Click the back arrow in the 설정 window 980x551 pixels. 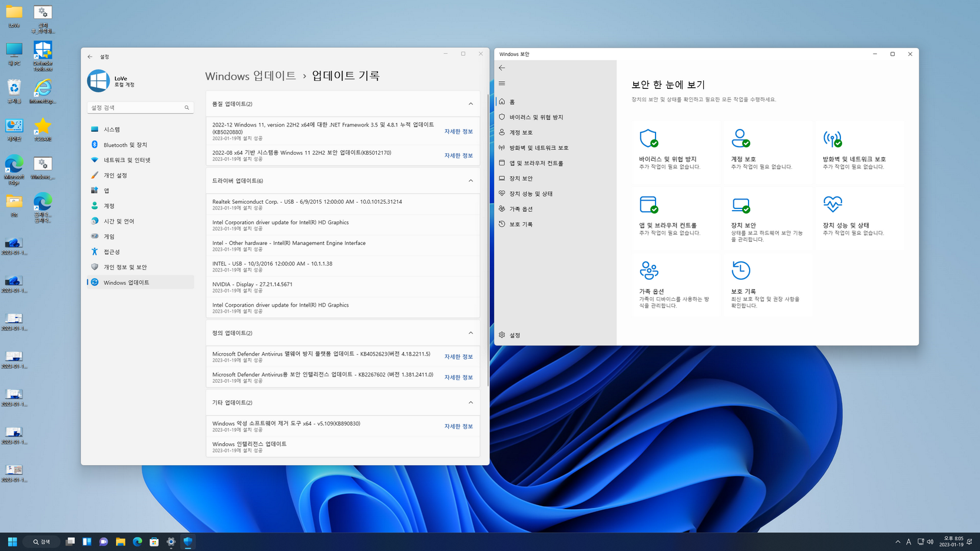(x=90, y=57)
